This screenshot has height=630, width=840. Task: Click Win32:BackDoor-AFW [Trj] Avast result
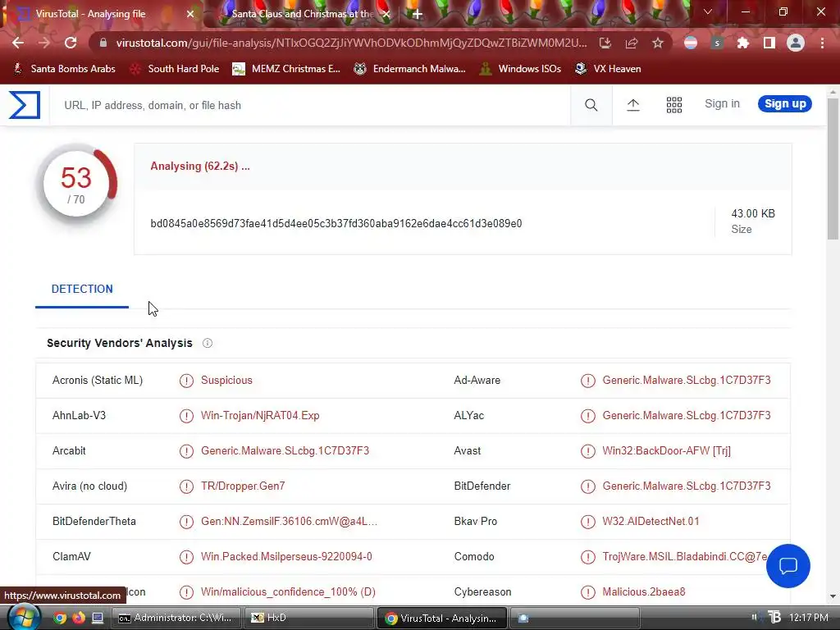[x=666, y=451]
